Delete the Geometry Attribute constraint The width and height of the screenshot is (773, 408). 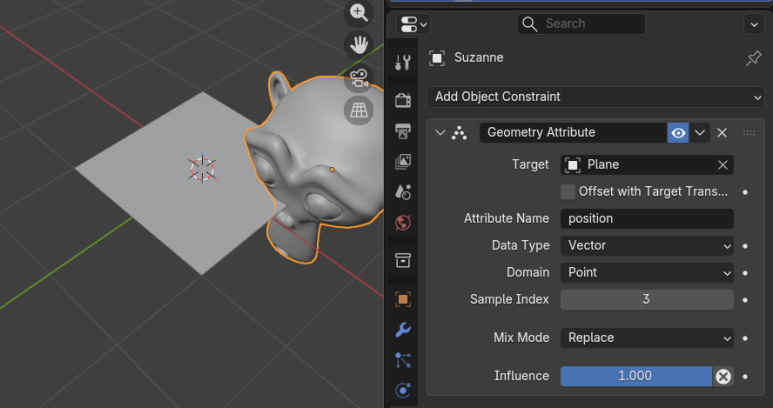pos(722,133)
